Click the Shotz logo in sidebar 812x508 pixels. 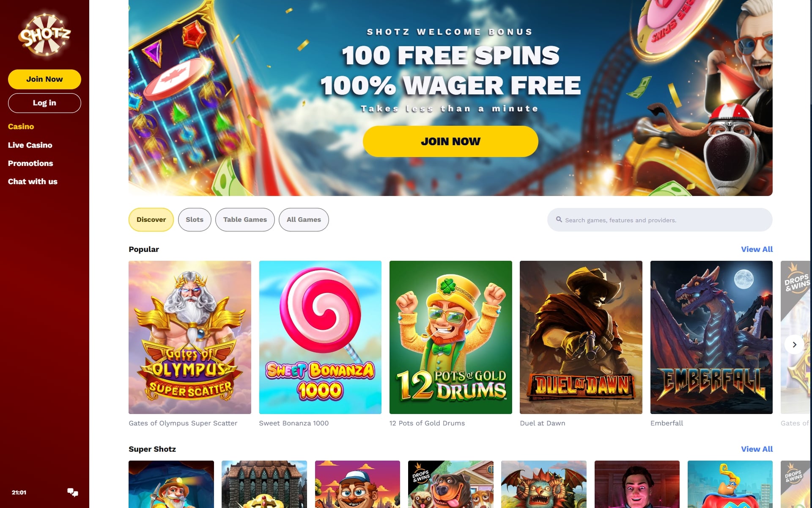[x=44, y=35]
